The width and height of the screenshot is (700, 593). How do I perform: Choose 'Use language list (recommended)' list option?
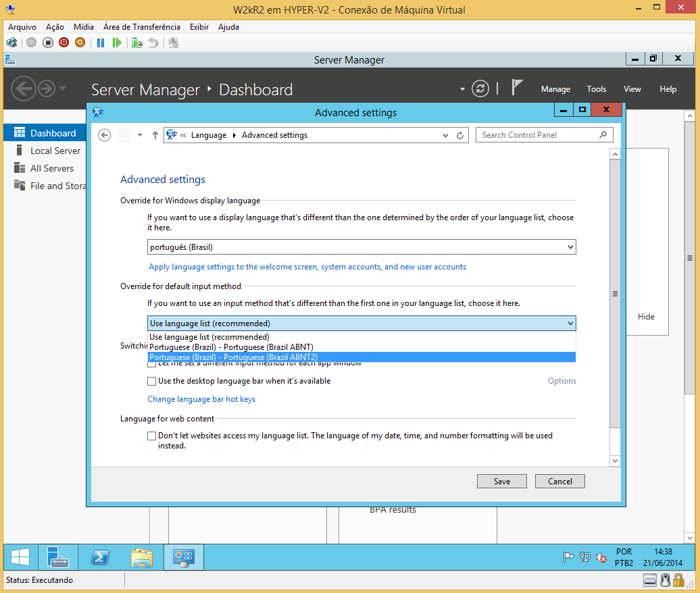point(209,337)
